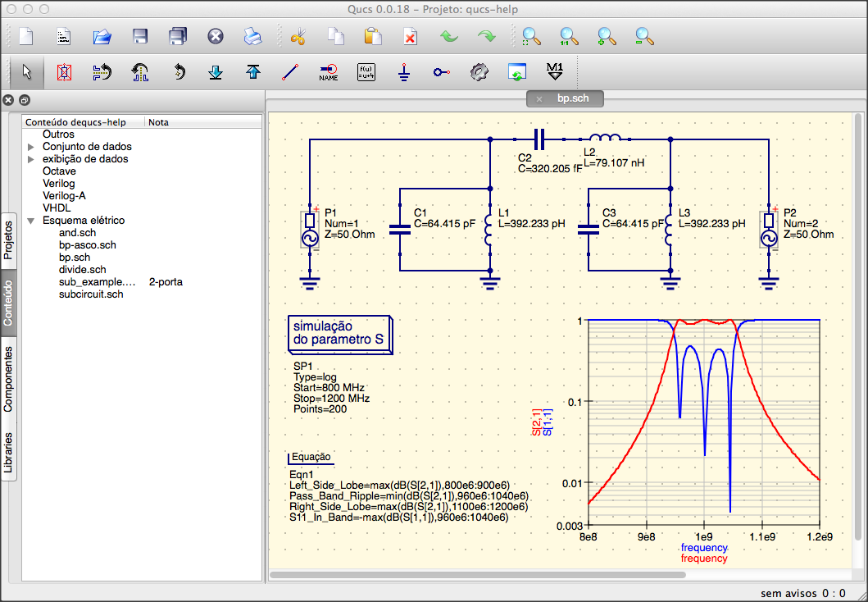Image resolution: width=868 pixels, height=602 pixels.
Task: Set a marker on the graph
Action: (554, 72)
